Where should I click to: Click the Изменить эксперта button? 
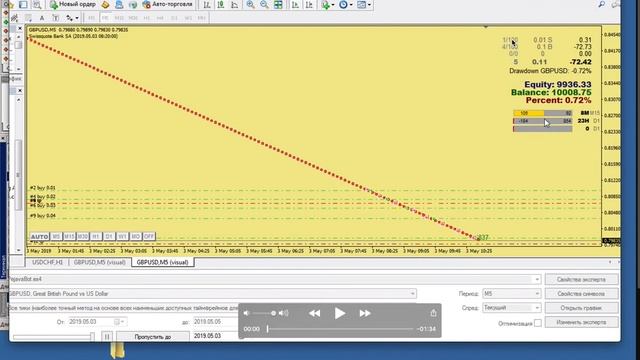pyautogui.click(x=581, y=322)
